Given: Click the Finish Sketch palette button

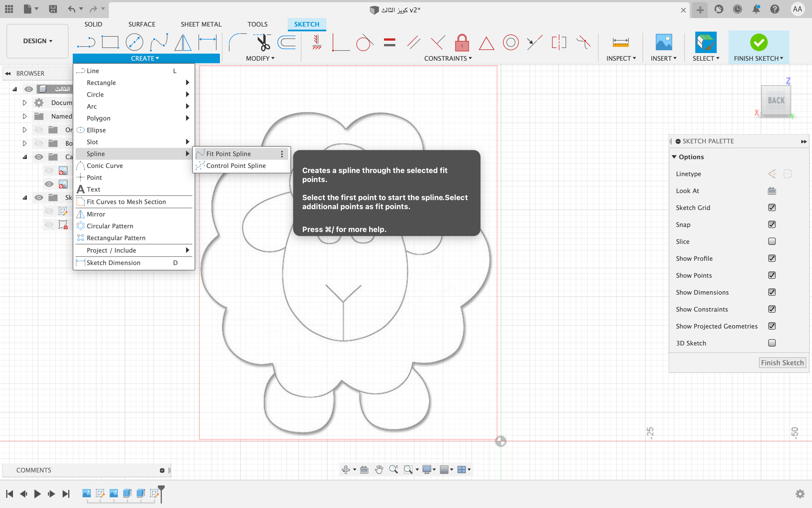Looking at the screenshot, I should coord(782,363).
